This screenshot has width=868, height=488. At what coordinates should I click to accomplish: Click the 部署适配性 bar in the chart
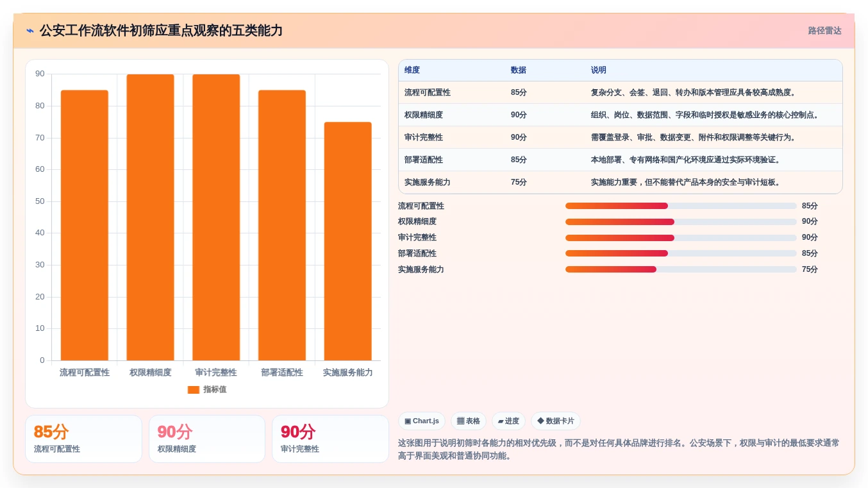pos(282,225)
